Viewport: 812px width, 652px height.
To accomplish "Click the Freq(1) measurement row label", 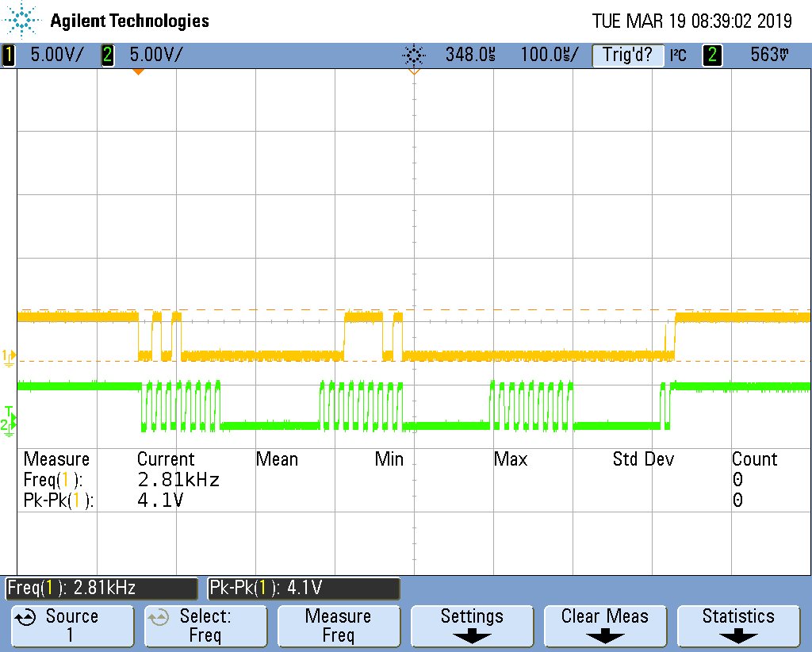I will [53, 480].
